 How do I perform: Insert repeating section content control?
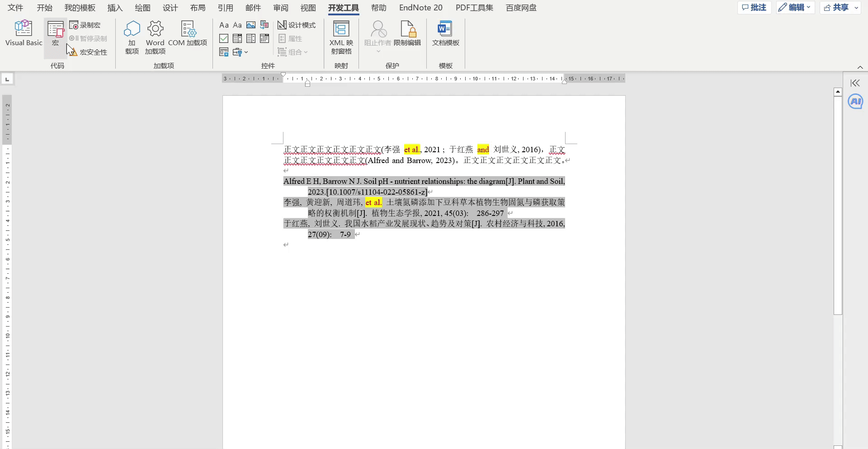click(x=224, y=52)
